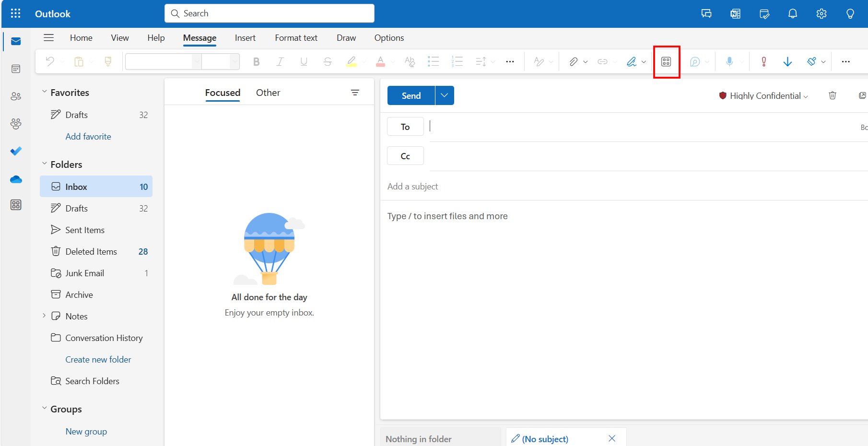Click the Format painter icon
The image size is (868, 446).
(108, 61)
